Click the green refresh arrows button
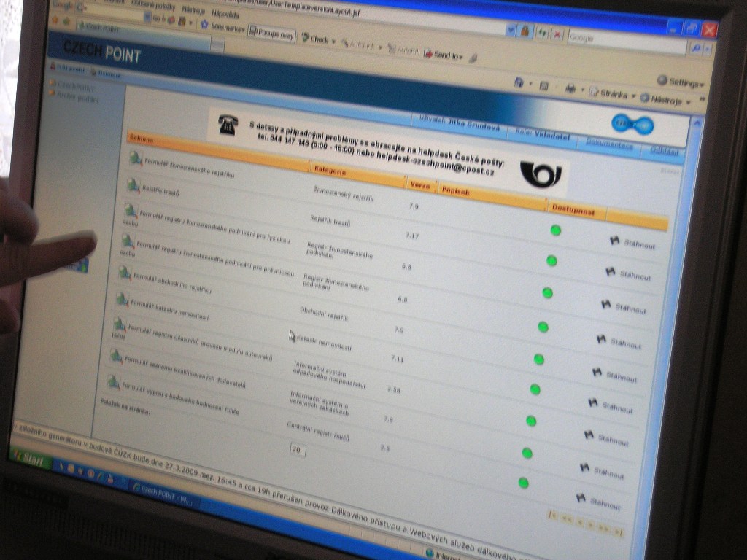The height and width of the screenshot is (560, 747). pos(542,33)
